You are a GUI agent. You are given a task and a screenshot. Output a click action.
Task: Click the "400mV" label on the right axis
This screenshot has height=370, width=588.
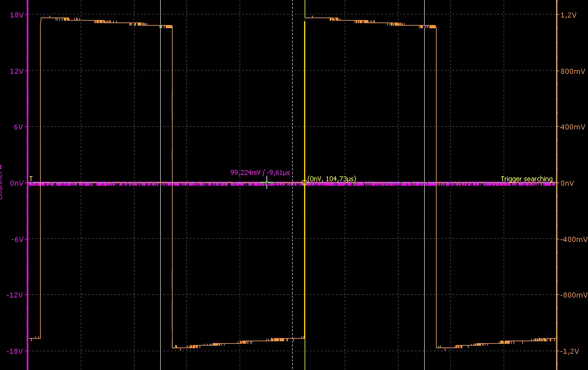tap(573, 126)
